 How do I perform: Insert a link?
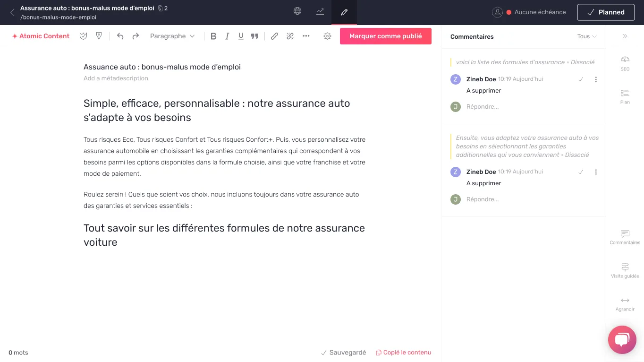pyautogui.click(x=274, y=36)
